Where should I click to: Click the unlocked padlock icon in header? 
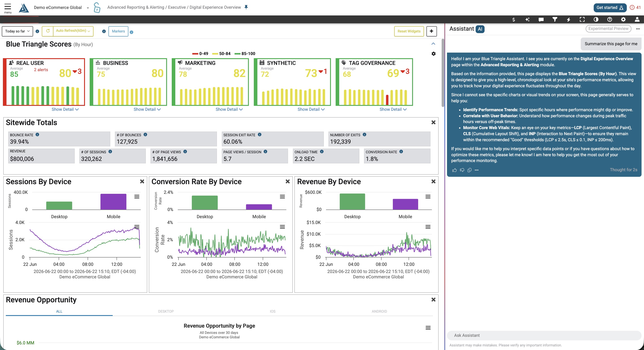[x=97, y=8]
